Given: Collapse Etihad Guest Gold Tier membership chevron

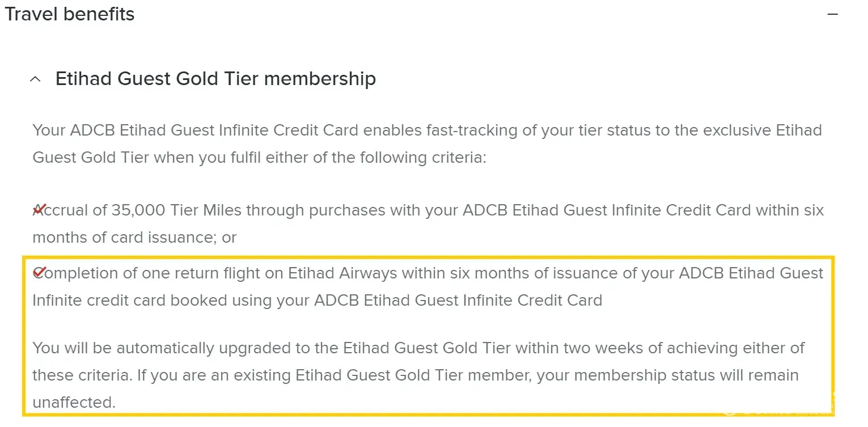Looking at the screenshot, I should [35, 79].
